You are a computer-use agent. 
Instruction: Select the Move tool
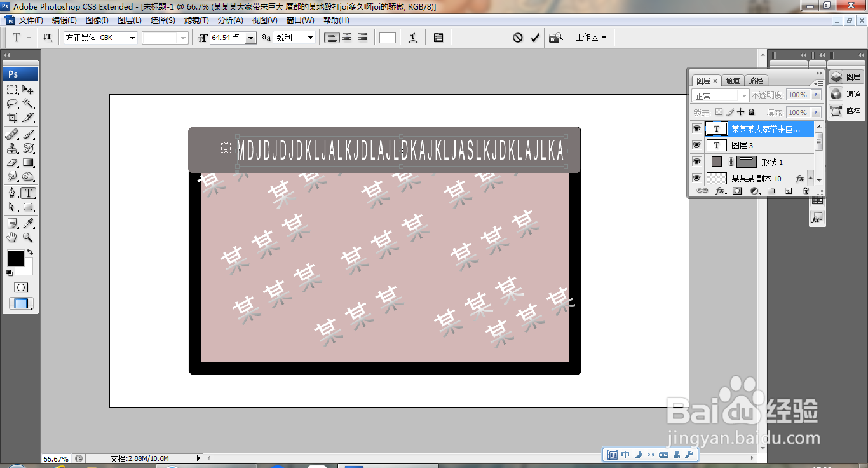coord(28,90)
